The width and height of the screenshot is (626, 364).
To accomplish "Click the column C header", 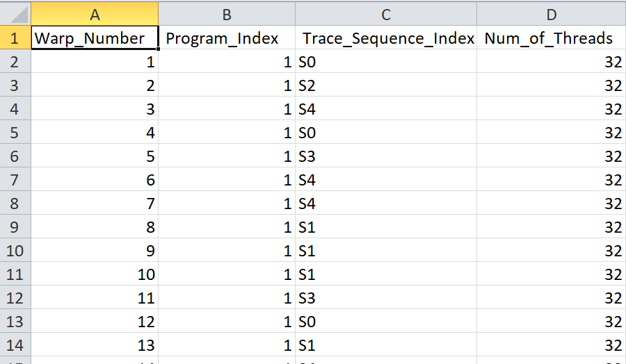I will pos(386,15).
